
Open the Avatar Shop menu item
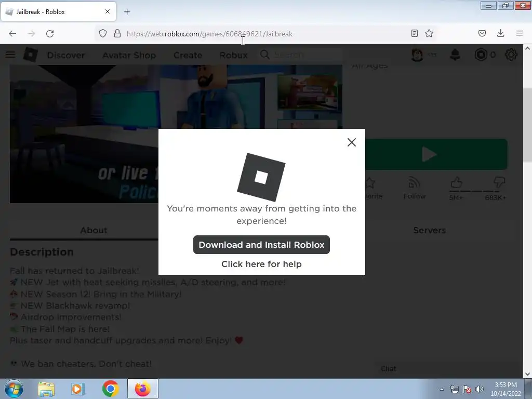point(129,55)
